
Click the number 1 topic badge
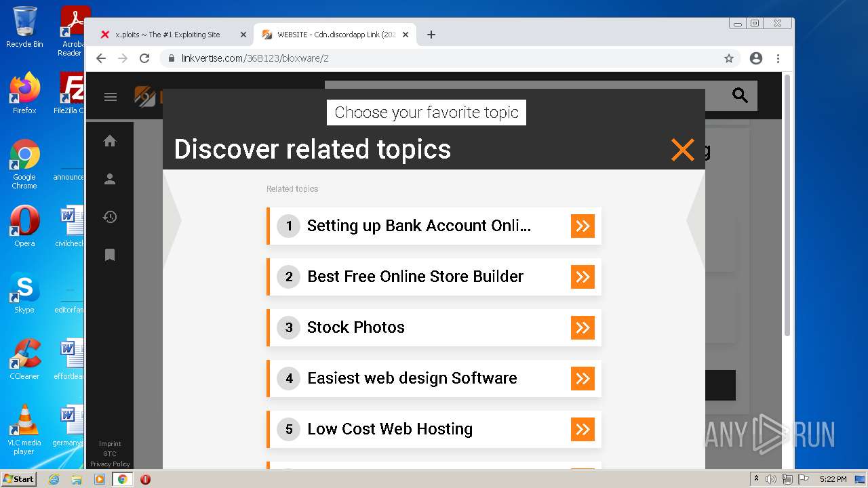[289, 226]
